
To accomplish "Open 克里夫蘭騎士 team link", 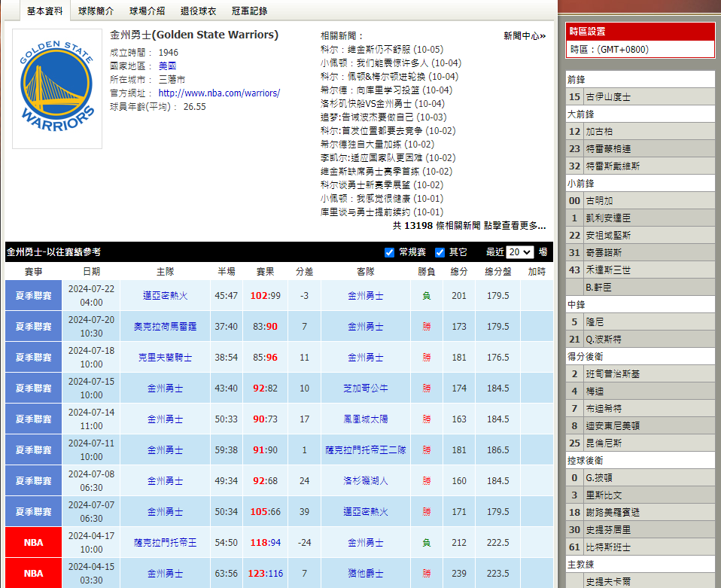I will (165, 358).
